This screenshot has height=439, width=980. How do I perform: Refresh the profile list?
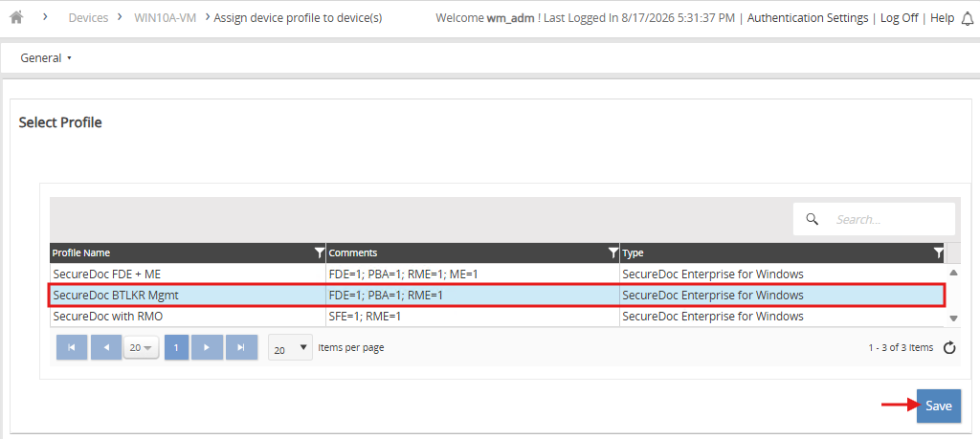coord(948,348)
